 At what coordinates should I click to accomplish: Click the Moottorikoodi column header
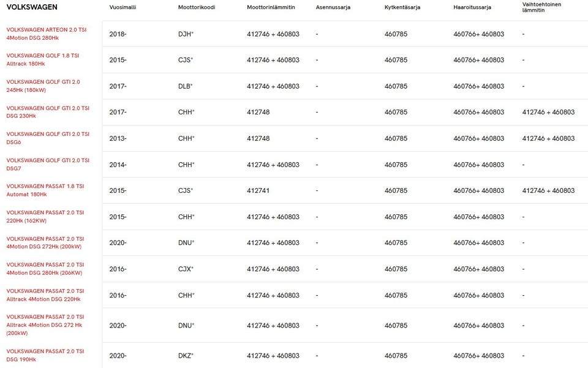192,7
